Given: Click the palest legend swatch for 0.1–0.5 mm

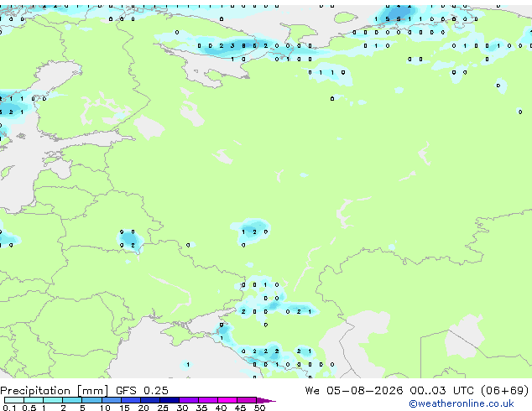Looking at the screenshot, I should click(14, 400).
